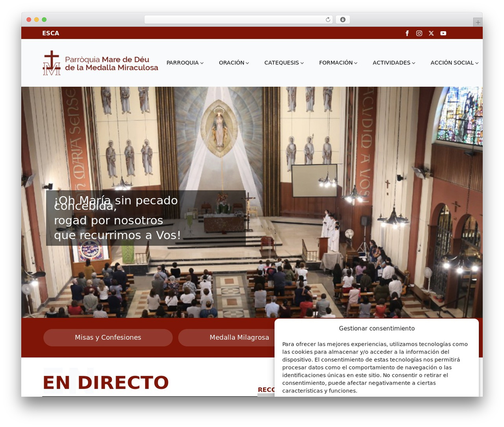Expand the ORACIÓN menu
The height and width of the screenshot is (427, 504).
point(234,63)
